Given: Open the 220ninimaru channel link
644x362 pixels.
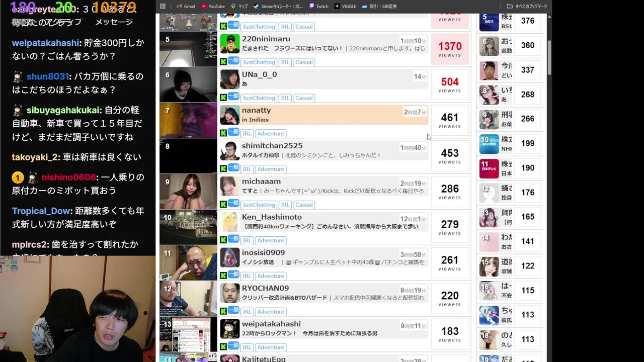Looking at the screenshot, I should click(266, 39).
